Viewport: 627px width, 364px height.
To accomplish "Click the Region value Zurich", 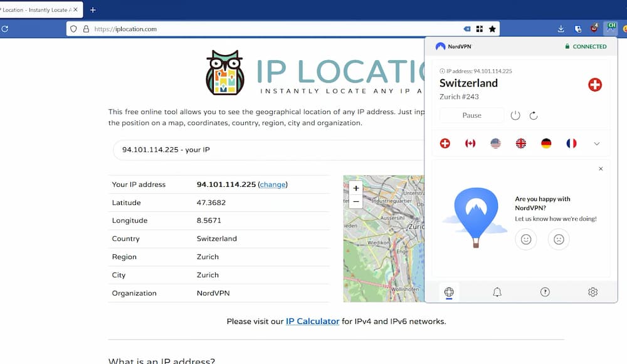I will pos(208,257).
